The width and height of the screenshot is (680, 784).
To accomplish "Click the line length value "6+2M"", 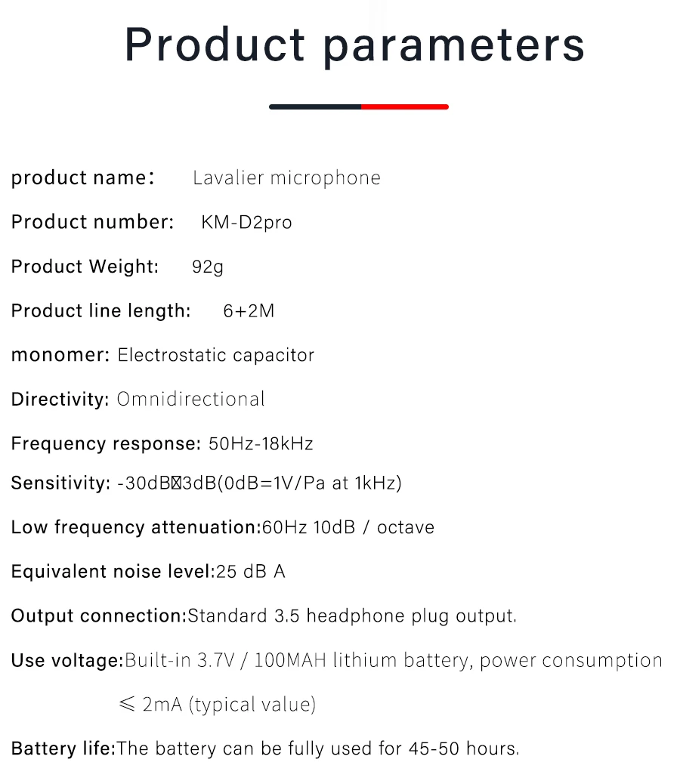I will click(x=249, y=311).
